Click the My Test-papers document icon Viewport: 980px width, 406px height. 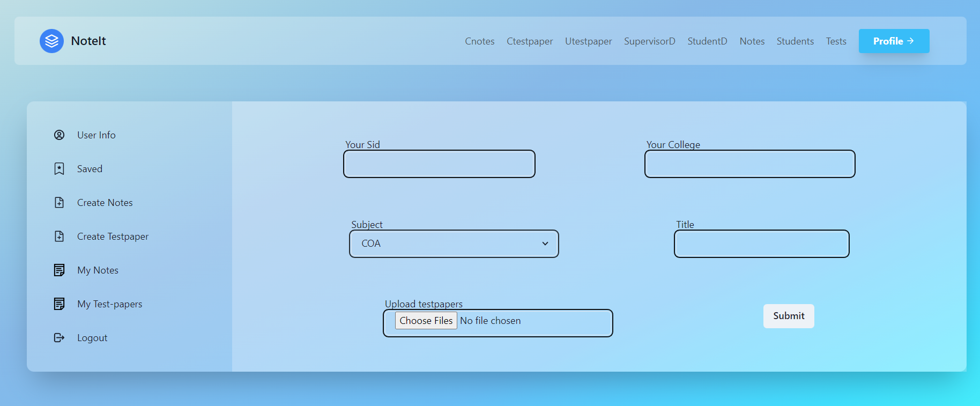pyautogui.click(x=60, y=304)
